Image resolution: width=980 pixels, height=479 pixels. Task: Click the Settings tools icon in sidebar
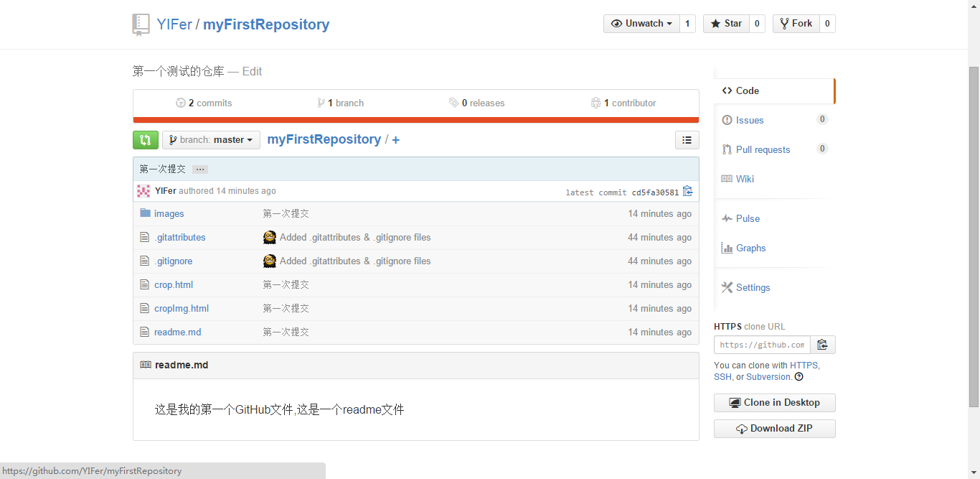coord(727,287)
